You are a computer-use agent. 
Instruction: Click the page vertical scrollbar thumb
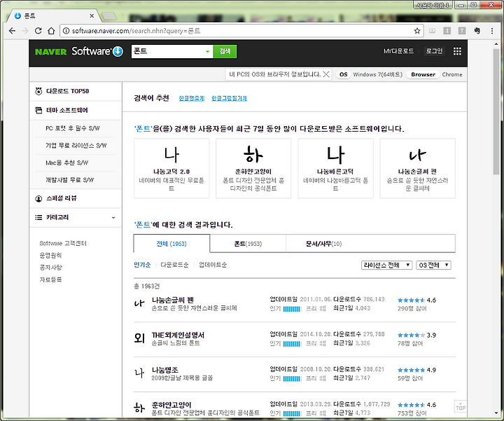pos(496,112)
